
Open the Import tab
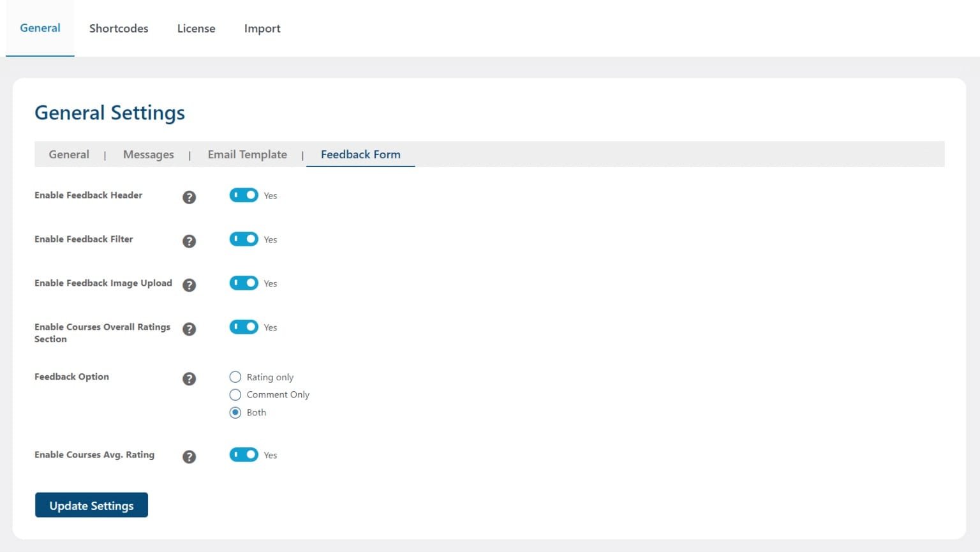point(262,28)
